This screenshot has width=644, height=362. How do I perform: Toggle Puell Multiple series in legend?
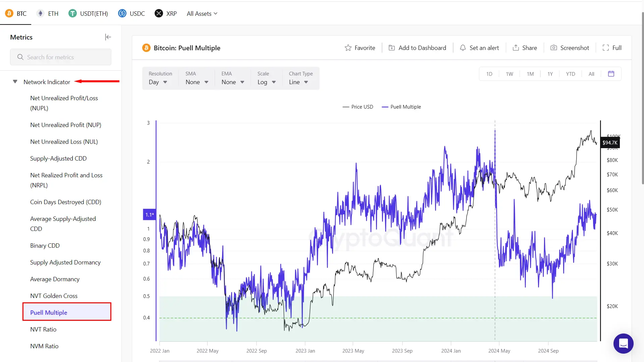401,107
